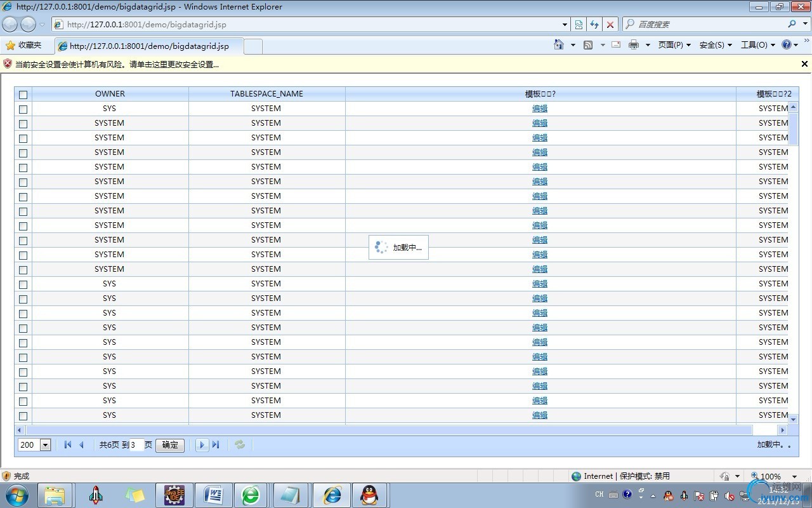Click the grid reload icon in pager
812x508 pixels.
coord(240,444)
